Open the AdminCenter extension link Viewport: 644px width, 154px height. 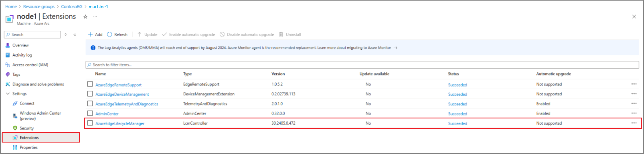107,114
